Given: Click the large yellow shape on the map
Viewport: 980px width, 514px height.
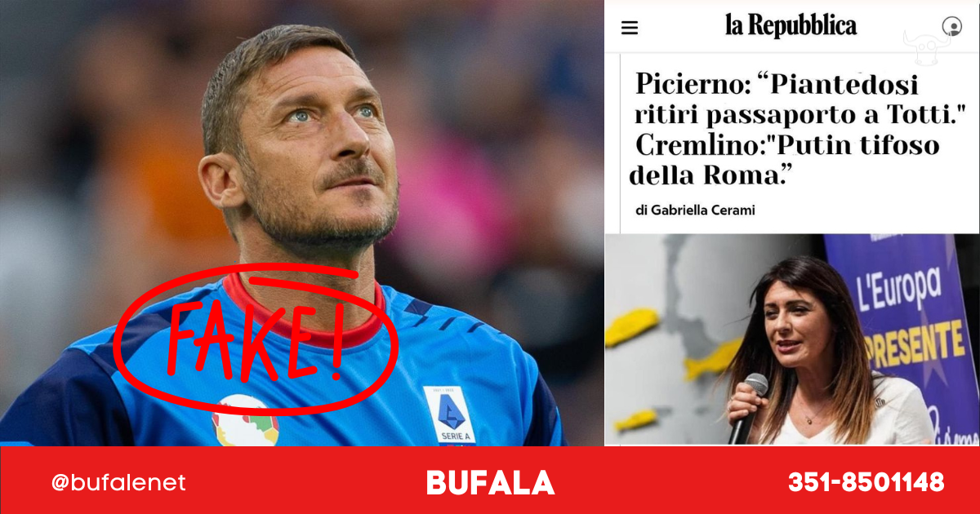Looking at the screenshot, I should 632,326.
